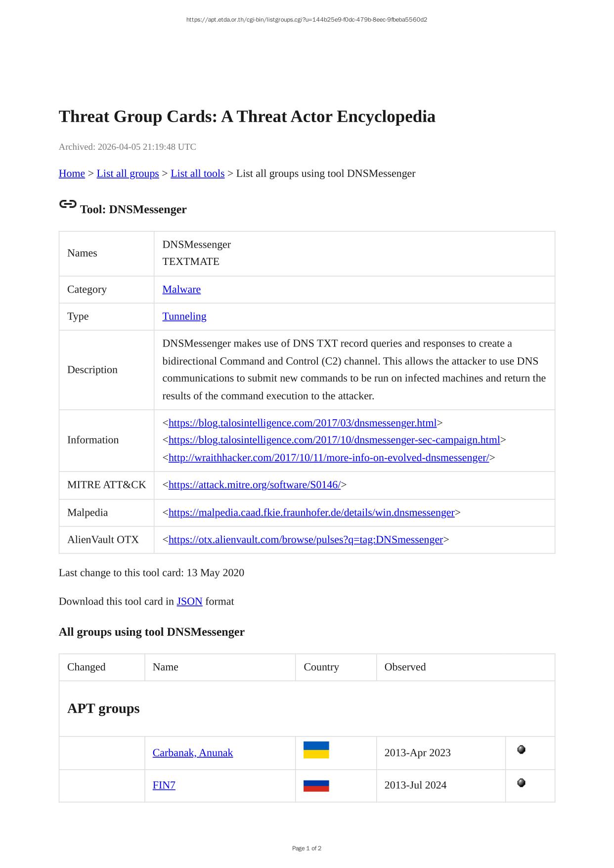Open the List all groups breadcrumb
Image resolution: width=614 pixels, height=868 pixels.
click(128, 174)
